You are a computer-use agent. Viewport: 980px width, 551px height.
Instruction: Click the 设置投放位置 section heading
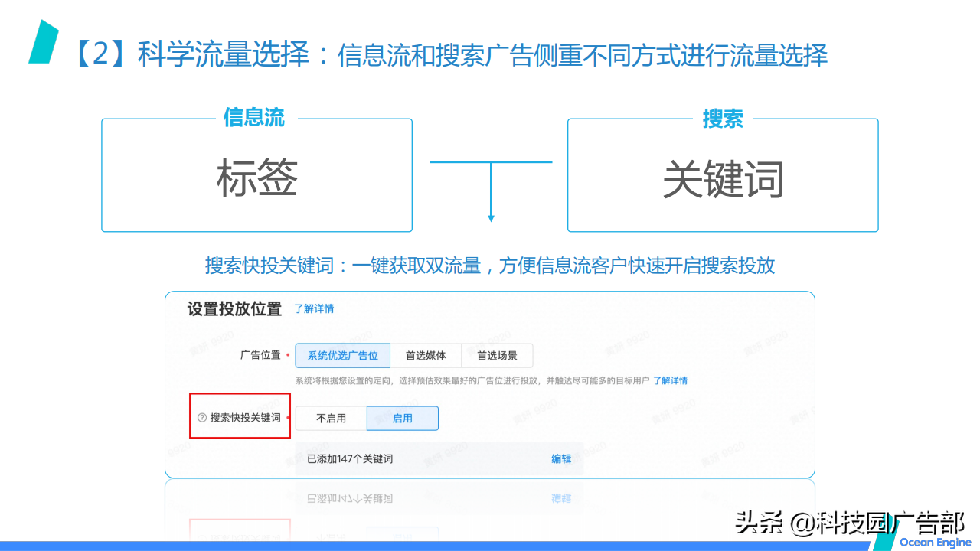coord(235,309)
